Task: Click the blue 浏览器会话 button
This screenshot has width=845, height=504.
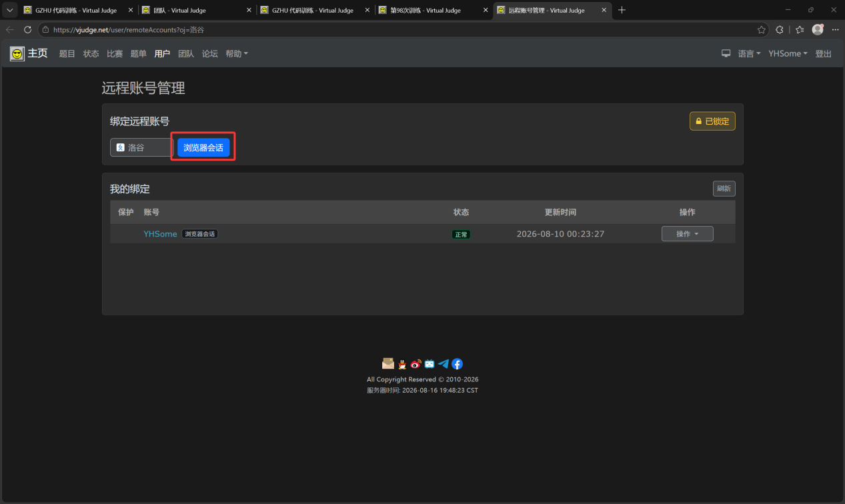Action: coord(203,147)
